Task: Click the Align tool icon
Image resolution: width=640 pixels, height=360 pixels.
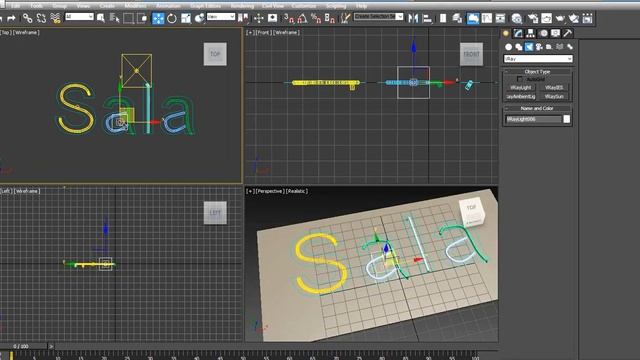Action: click(x=427, y=18)
